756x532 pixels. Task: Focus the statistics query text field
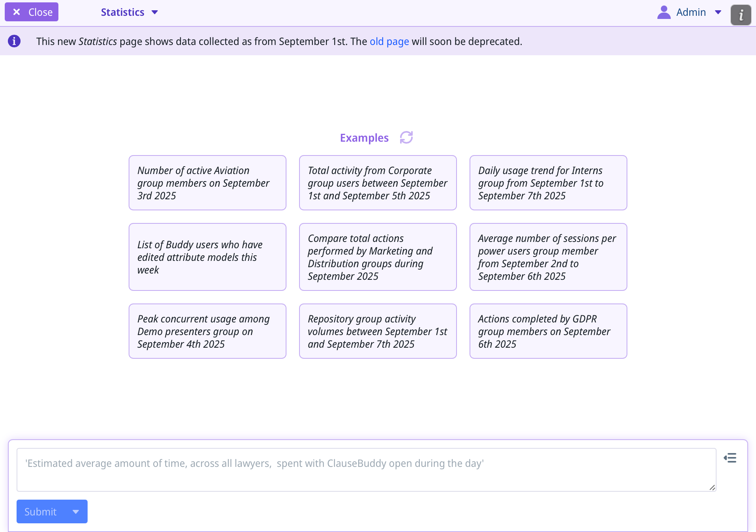click(366, 470)
